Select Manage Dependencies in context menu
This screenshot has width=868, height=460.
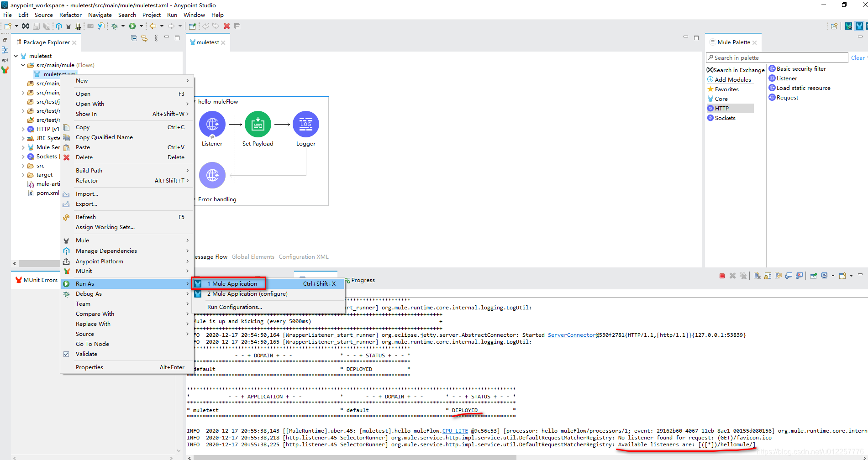click(x=127, y=251)
